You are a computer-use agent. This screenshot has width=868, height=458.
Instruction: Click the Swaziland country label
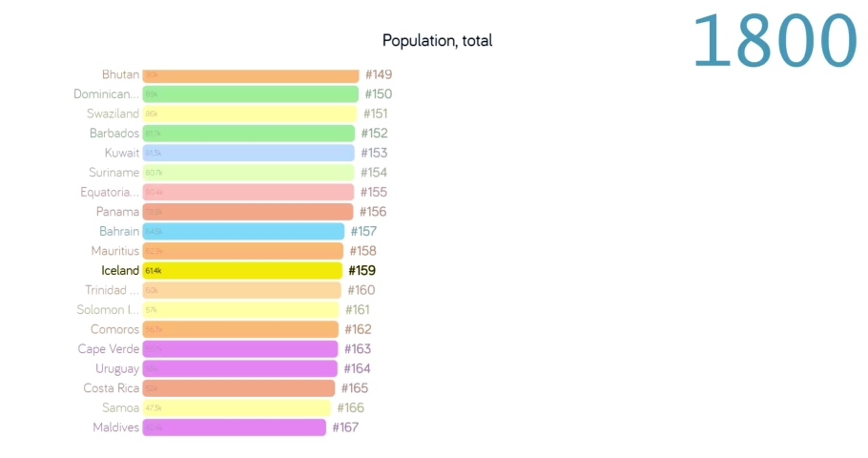pyautogui.click(x=113, y=114)
